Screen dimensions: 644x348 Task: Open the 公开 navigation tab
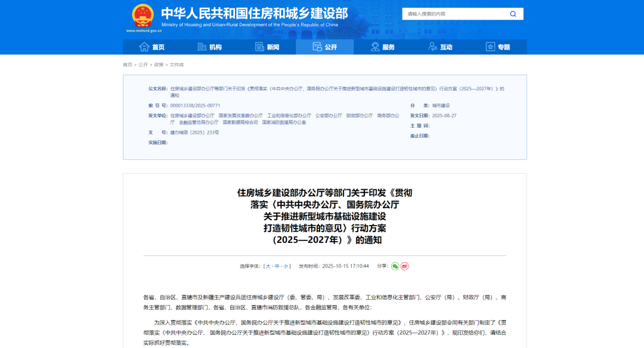(324, 47)
